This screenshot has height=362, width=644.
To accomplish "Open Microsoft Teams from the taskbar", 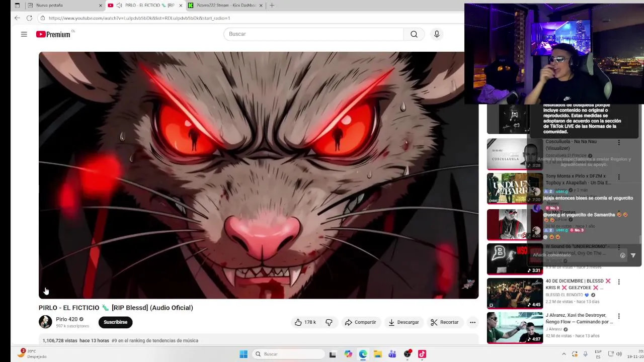I will coord(392,354).
